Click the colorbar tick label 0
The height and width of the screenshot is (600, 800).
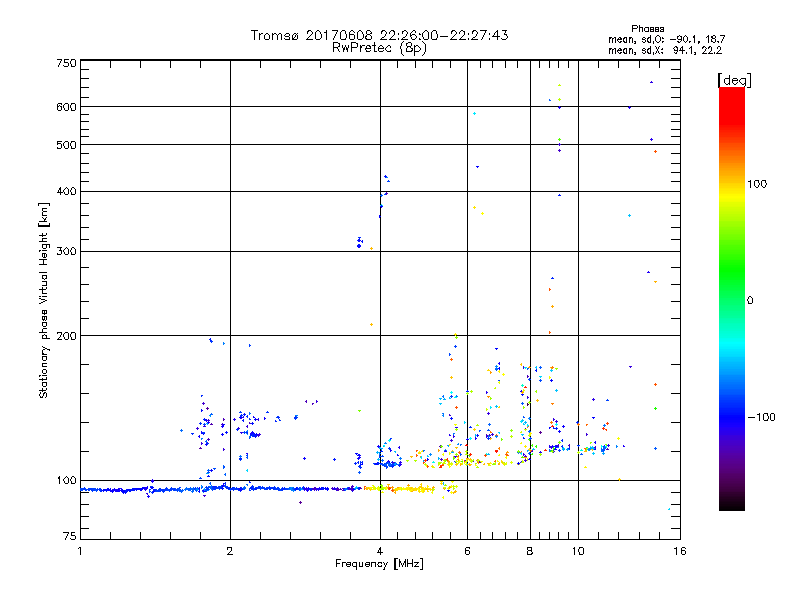pyautogui.click(x=749, y=300)
